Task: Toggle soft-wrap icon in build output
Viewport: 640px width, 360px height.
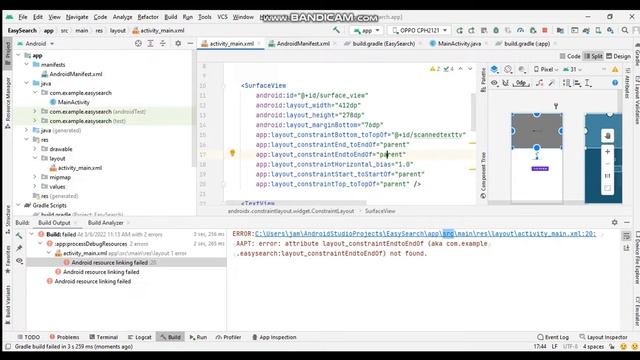Action: (627, 236)
